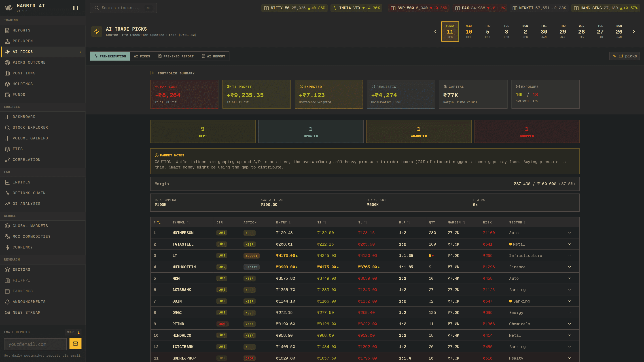Screen dimensions: 644x362
Task: Open Picks Outcome from sidebar
Action: coord(29,63)
